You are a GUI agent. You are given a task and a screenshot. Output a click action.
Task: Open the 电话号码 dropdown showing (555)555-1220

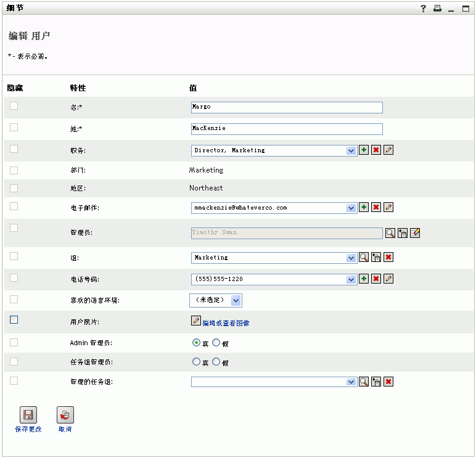(x=274, y=279)
